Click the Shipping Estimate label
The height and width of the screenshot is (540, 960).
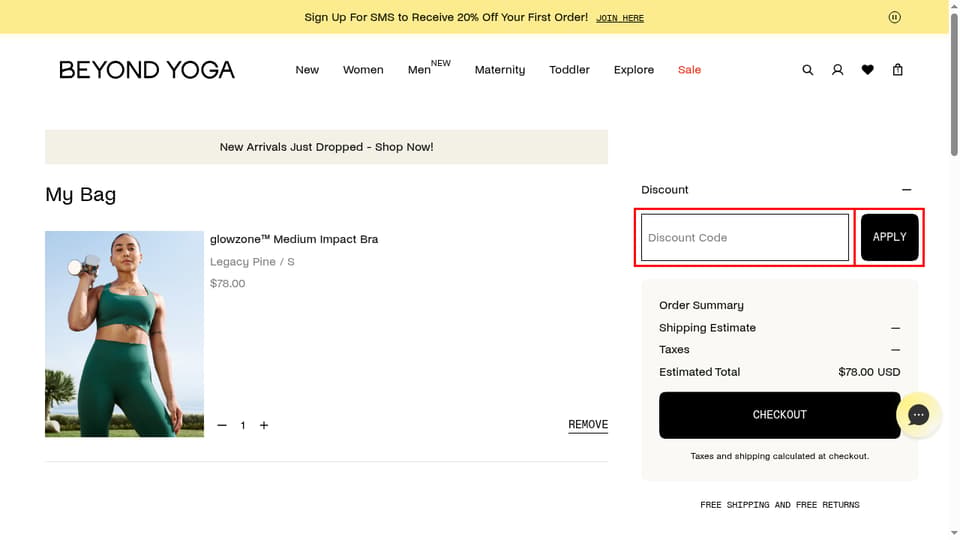707,328
